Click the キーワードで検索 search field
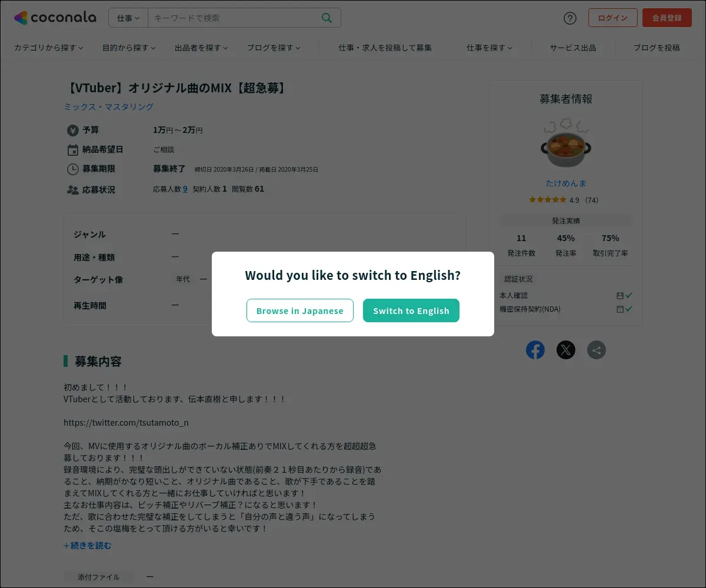 tap(234, 18)
